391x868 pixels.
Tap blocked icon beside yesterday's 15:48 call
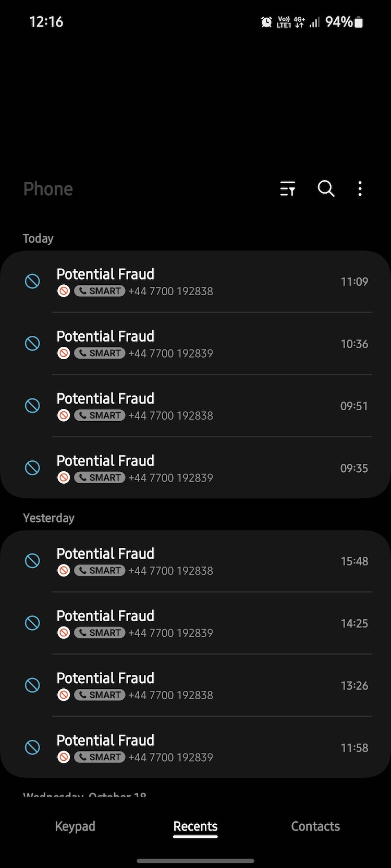32,561
